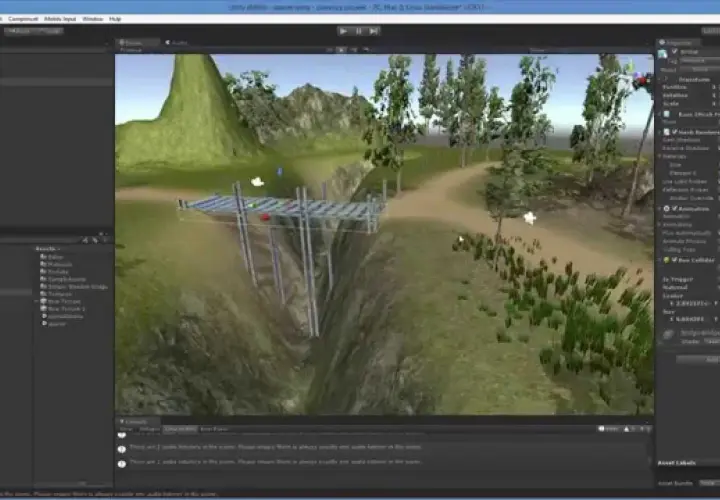Click the Pause button in the top toolbar
This screenshot has width=720, height=500.
359,31
